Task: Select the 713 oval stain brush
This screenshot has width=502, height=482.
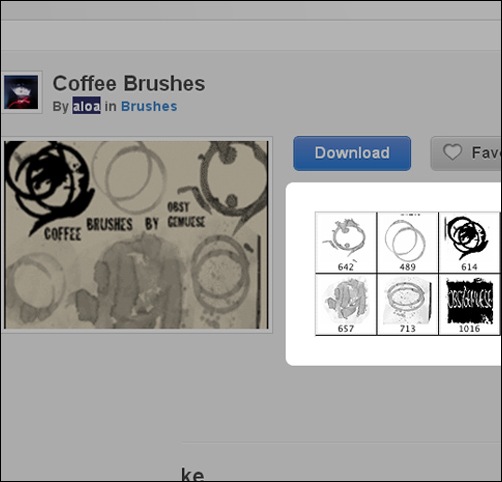Action: 408,304
